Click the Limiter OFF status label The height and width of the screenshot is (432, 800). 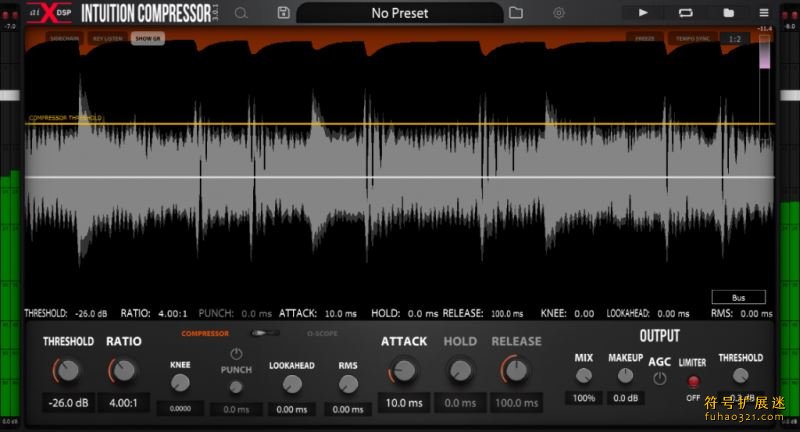click(693, 398)
